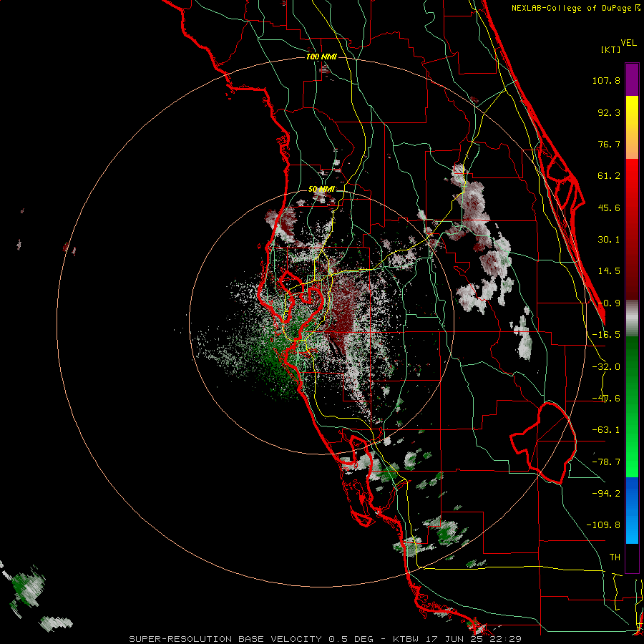Click the -32.0 velocity scale value

606,367
